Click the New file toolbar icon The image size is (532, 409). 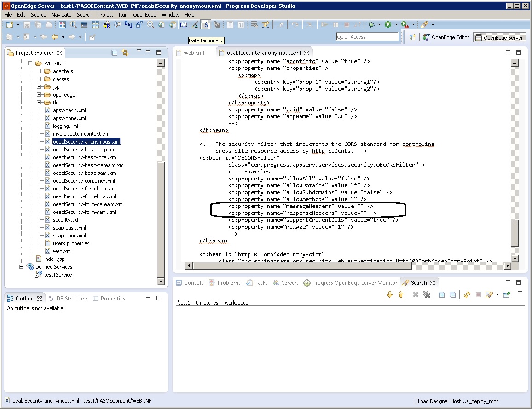tap(10, 24)
